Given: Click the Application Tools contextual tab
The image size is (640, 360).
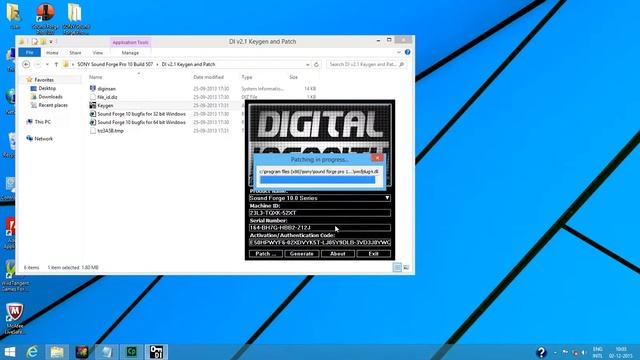Looking at the screenshot, I should tap(130, 42).
